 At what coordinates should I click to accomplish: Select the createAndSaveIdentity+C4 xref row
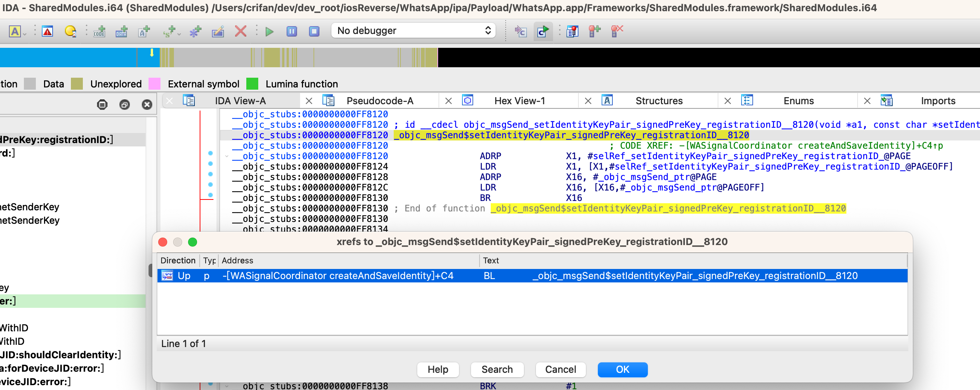(532, 276)
